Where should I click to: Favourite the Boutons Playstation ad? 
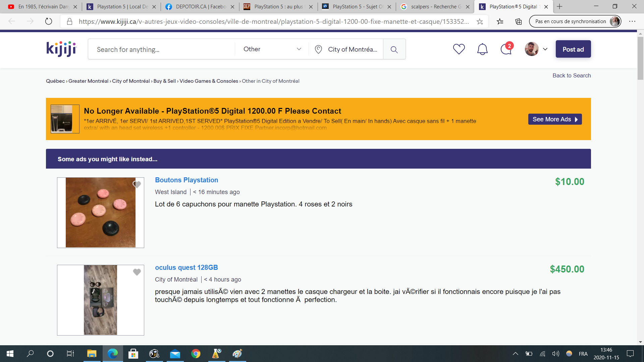(x=137, y=184)
